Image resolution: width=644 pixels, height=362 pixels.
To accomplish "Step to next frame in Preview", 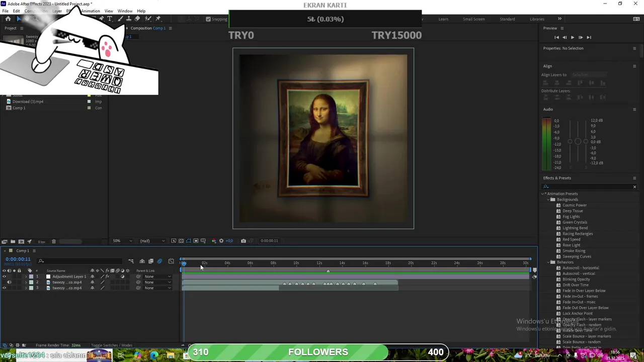I will [580, 37].
